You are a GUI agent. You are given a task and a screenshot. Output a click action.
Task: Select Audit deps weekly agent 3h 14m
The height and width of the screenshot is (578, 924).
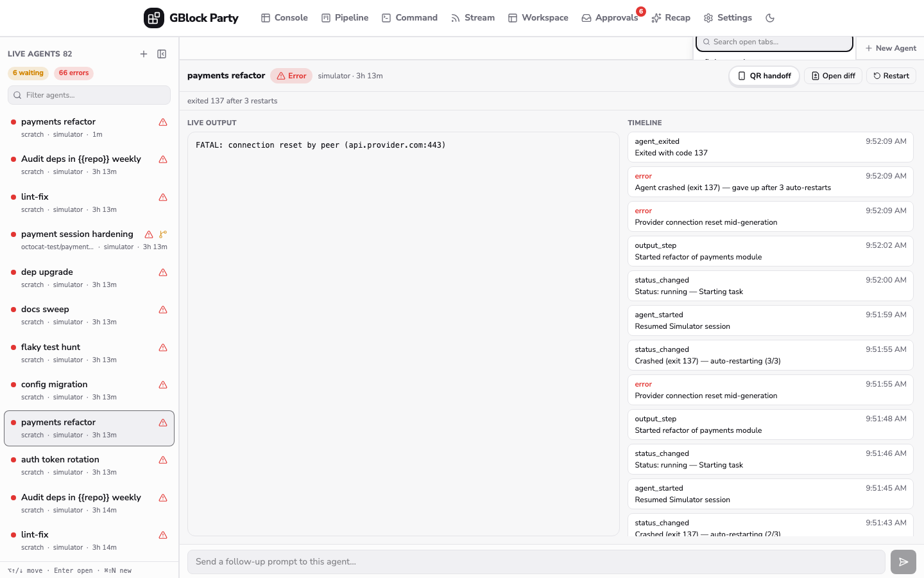point(89,503)
